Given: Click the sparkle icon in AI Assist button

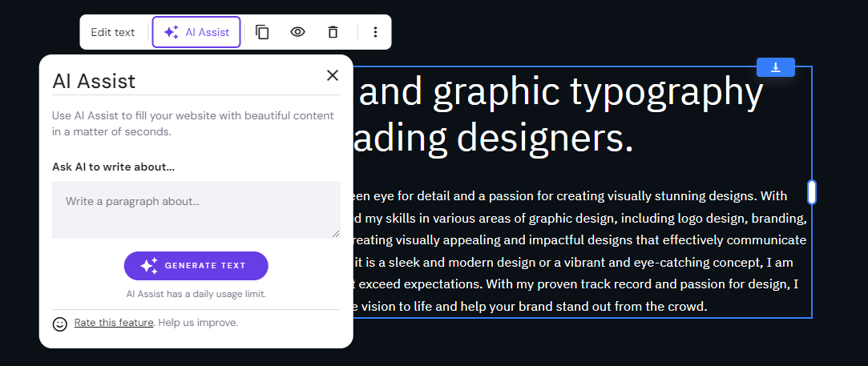Looking at the screenshot, I should point(171,32).
